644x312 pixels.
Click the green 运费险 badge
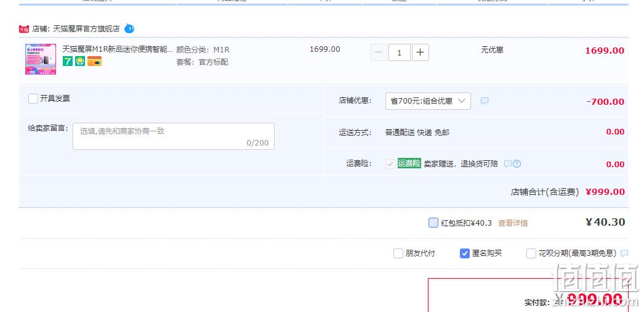409,163
